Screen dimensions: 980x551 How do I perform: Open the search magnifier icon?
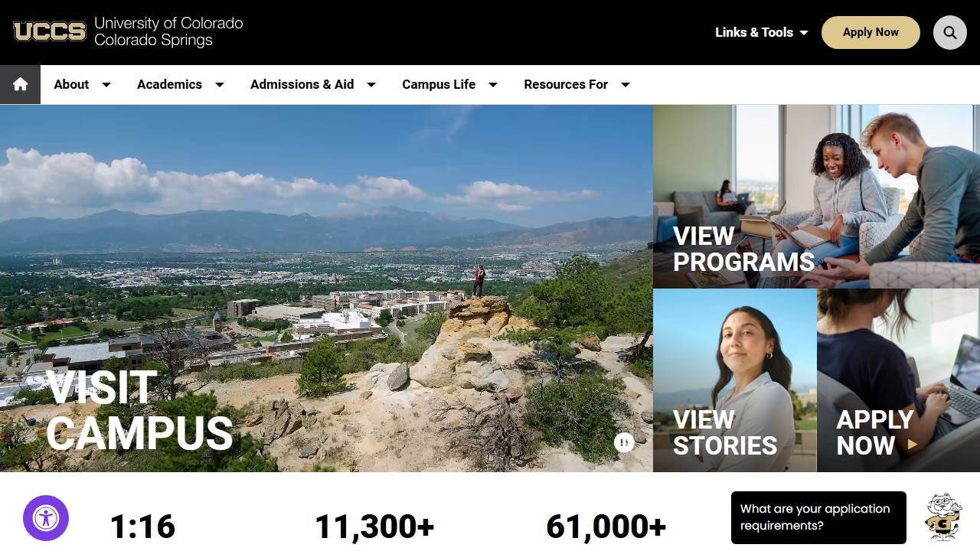point(950,33)
